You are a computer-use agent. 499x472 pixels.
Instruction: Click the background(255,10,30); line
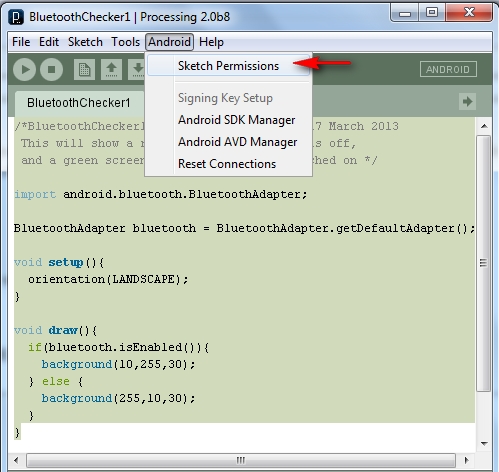pyautogui.click(x=118, y=398)
